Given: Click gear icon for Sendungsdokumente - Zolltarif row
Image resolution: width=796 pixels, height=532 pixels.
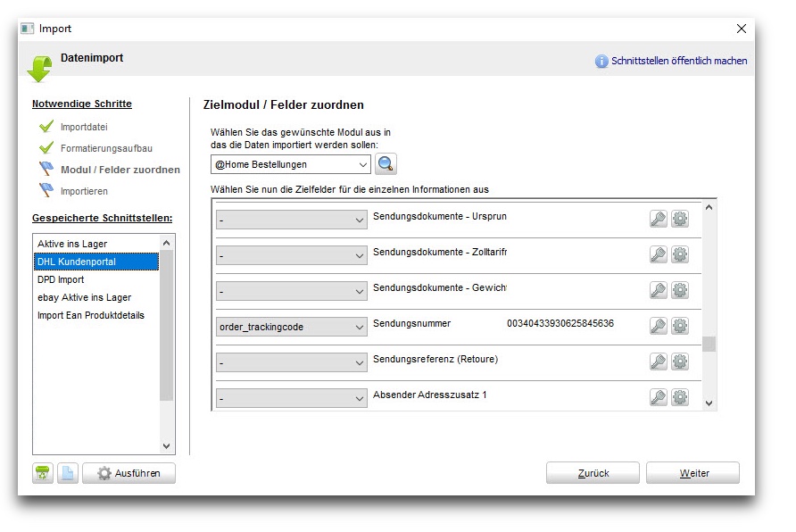Looking at the screenshot, I should click(680, 254).
